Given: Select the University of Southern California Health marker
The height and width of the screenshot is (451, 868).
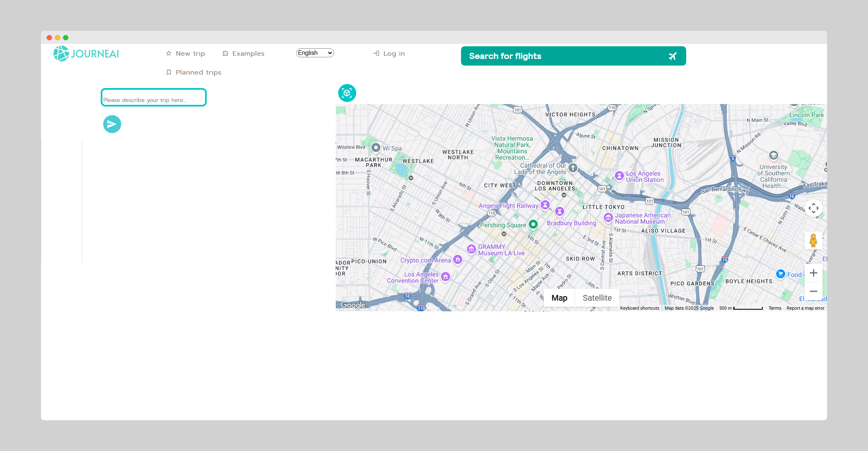Looking at the screenshot, I should click(x=773, y=155).
